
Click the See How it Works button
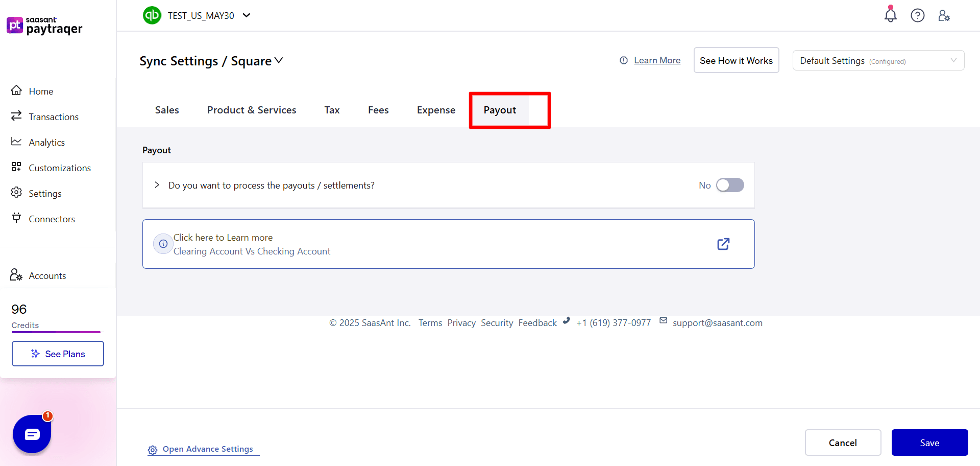click(x=736, y=60)
